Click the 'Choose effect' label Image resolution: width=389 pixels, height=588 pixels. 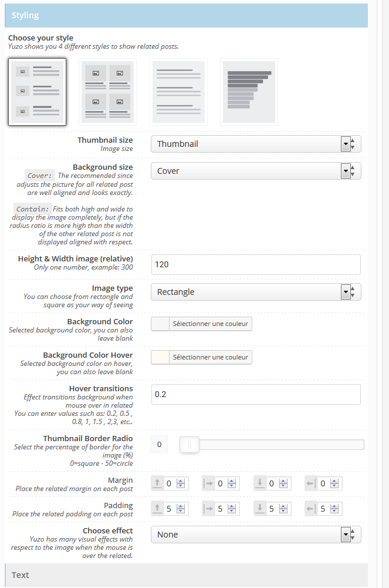point(108,530)
